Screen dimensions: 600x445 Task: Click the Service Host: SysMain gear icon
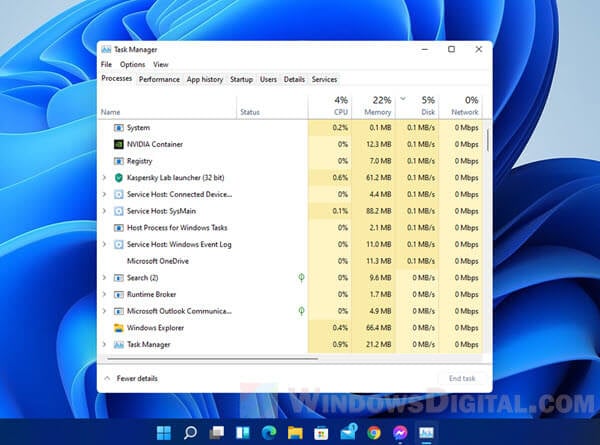pos(119,211)
